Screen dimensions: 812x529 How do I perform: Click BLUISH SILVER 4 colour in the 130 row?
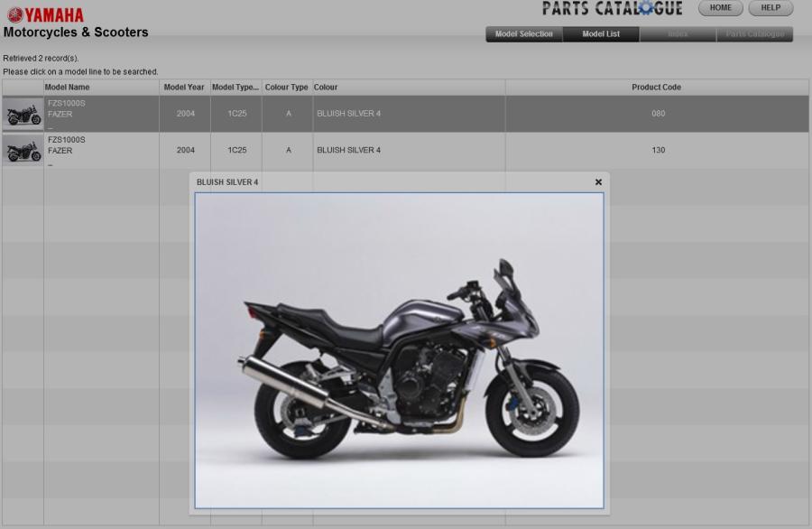(x=348, y=150)
